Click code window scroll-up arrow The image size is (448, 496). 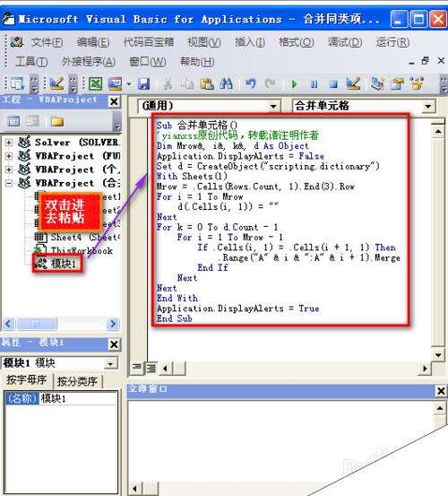[x=438, y=131]
